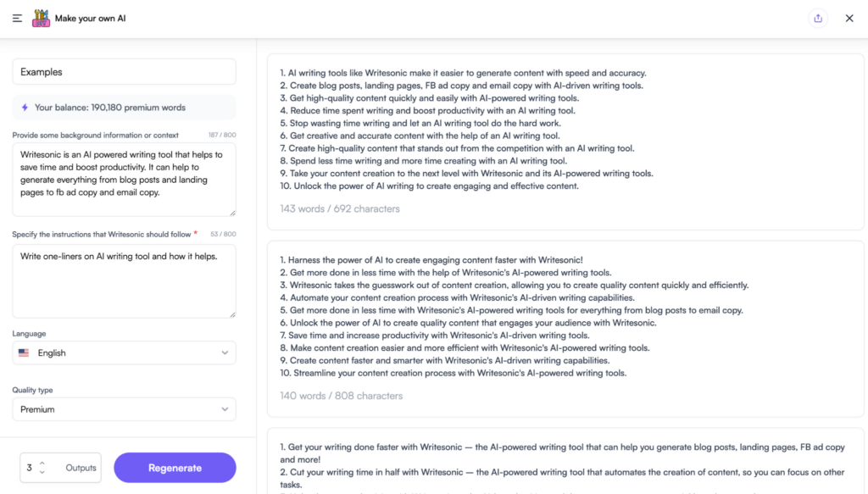868x494 pixels.
Task: Open the hamburger navigation menu
Action: click(17, 17)
